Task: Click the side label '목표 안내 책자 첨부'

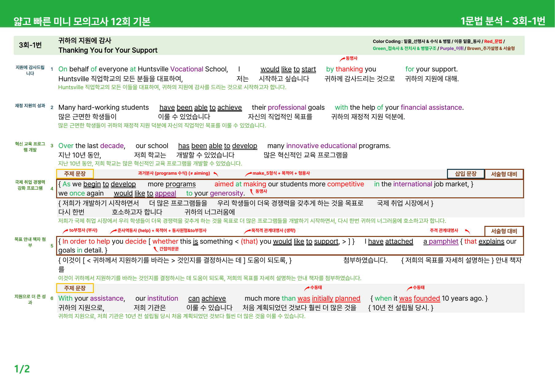Action: point(30,242)
